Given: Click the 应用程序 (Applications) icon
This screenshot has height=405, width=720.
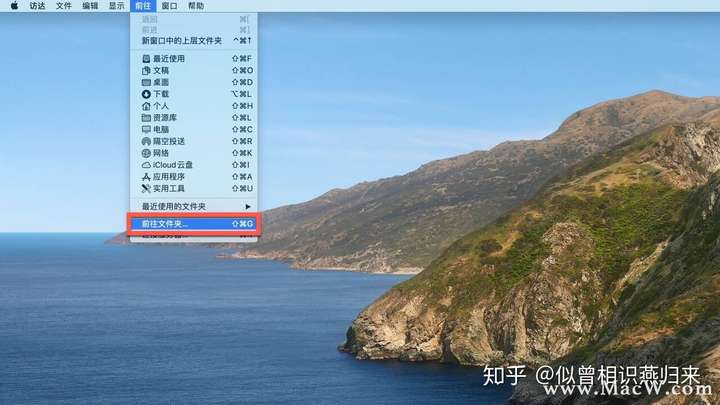Looking at the screenshot, I should click(146, 177).
